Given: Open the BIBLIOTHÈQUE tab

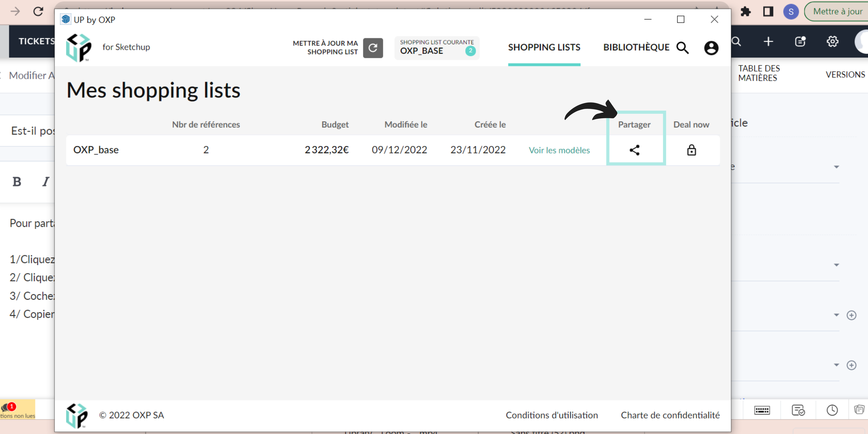Looking at the screenshot, I should point(636,47).
